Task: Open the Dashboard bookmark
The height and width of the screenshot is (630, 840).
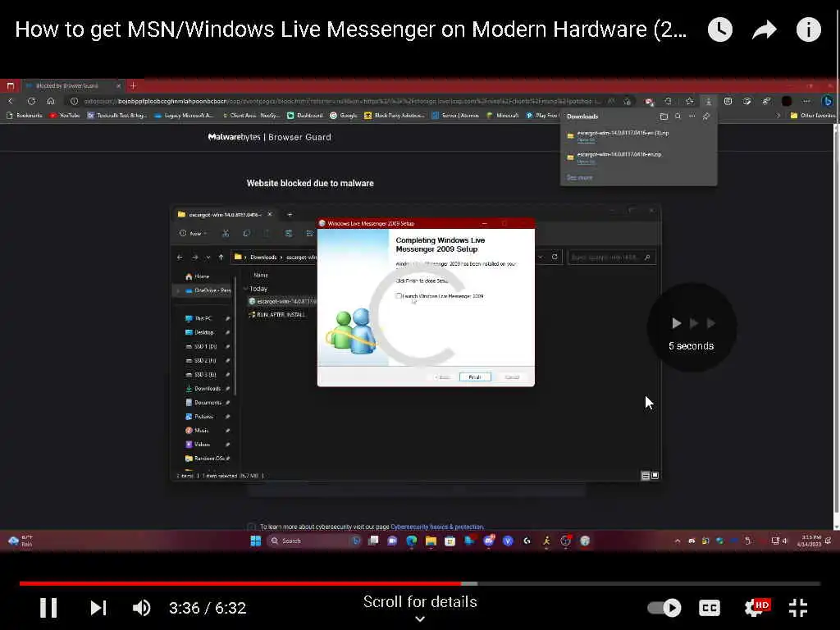Action: [x=305, y=115]
